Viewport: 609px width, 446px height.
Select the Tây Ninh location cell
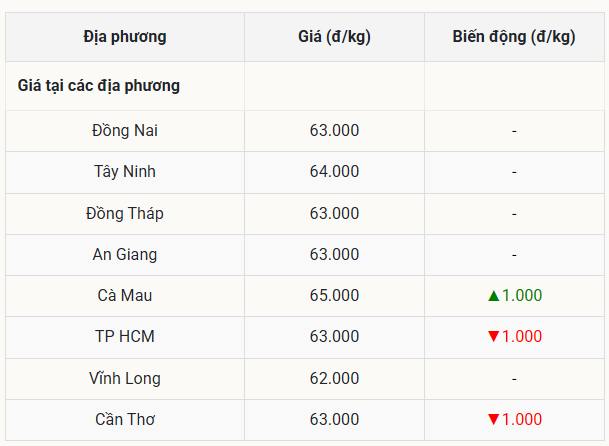point(125,172)
